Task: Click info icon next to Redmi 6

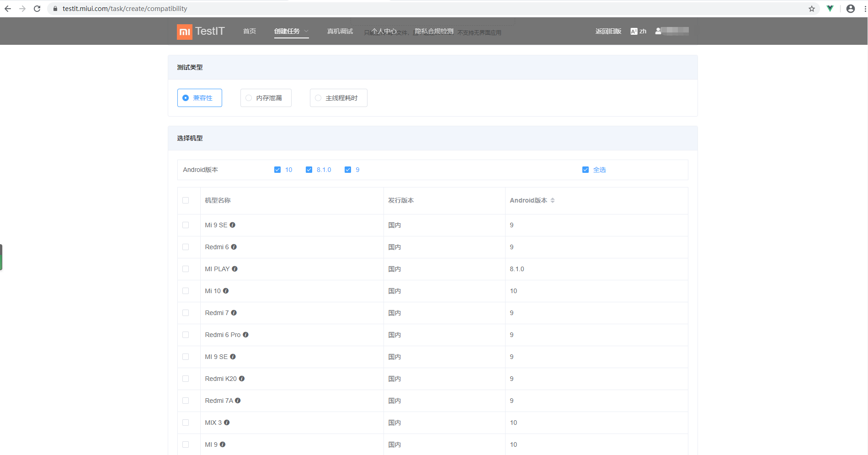Action: pyautogui.click(x=234, y=247)
